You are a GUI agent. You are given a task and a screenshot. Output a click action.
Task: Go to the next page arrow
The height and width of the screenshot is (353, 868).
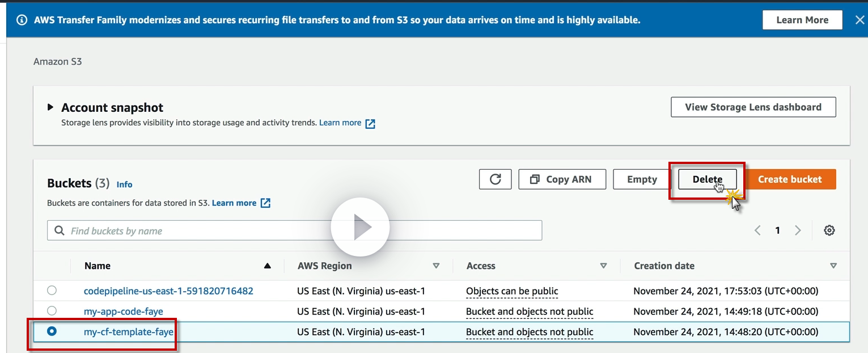798,230
